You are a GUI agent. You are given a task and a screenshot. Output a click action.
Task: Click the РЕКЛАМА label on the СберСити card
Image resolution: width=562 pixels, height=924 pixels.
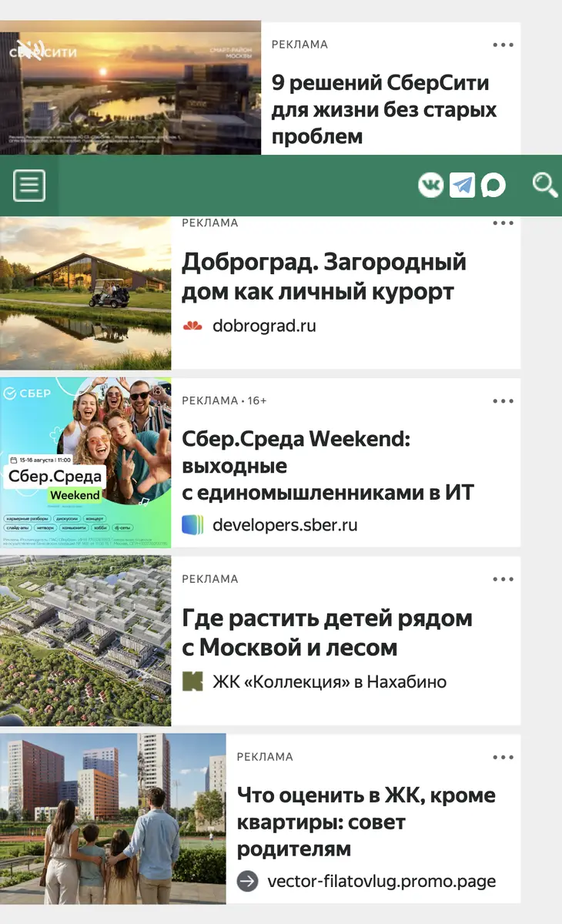299,45
